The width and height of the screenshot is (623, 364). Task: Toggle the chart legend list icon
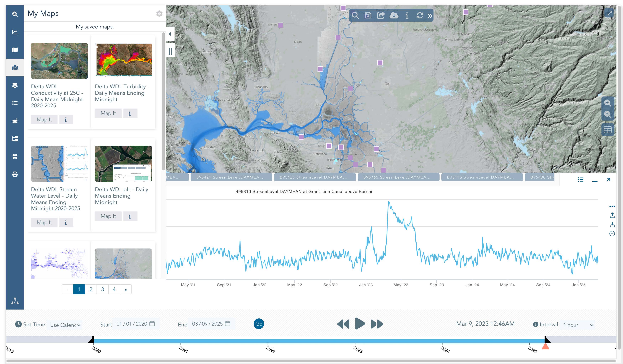coord(580,180)
